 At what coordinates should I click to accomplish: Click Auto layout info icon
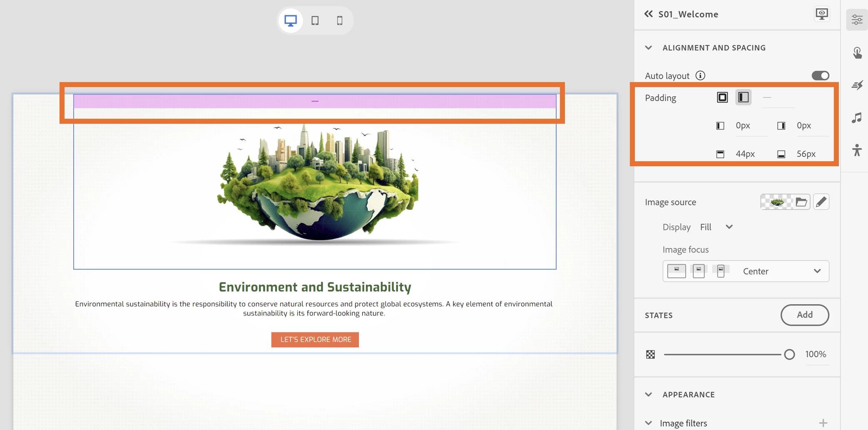coord(700,75)
